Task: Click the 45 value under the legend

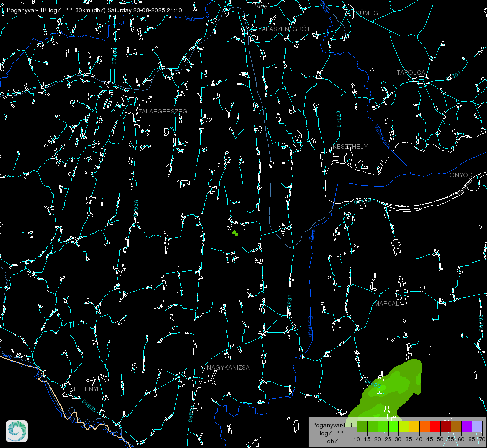Action: pyautogui.click(x=430, y=440)
